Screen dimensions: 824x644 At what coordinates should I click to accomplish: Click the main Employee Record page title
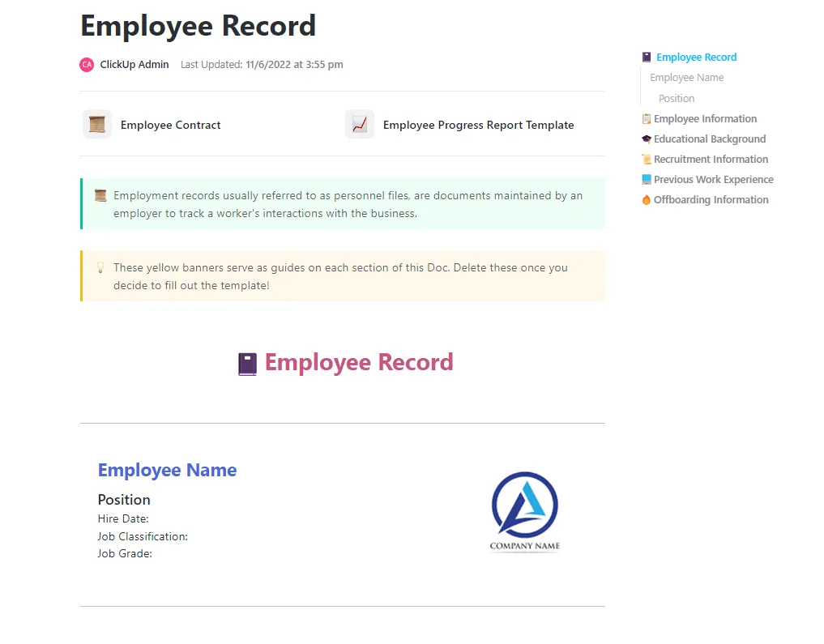click(x=199, y=26)
